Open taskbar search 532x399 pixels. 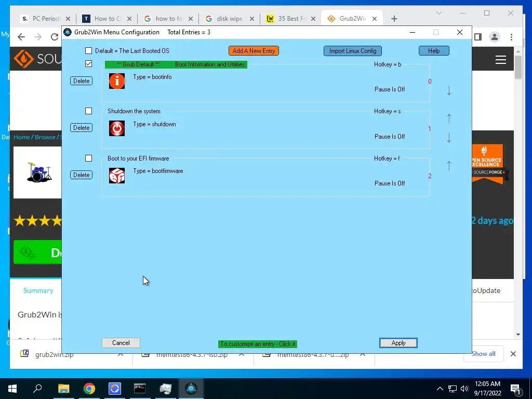point(37,389)
